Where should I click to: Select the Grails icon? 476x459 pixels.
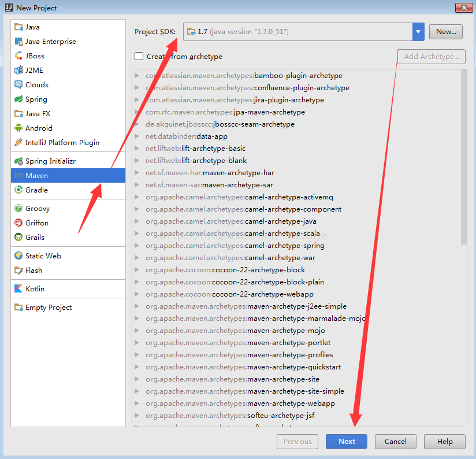[x=18, y=237]
